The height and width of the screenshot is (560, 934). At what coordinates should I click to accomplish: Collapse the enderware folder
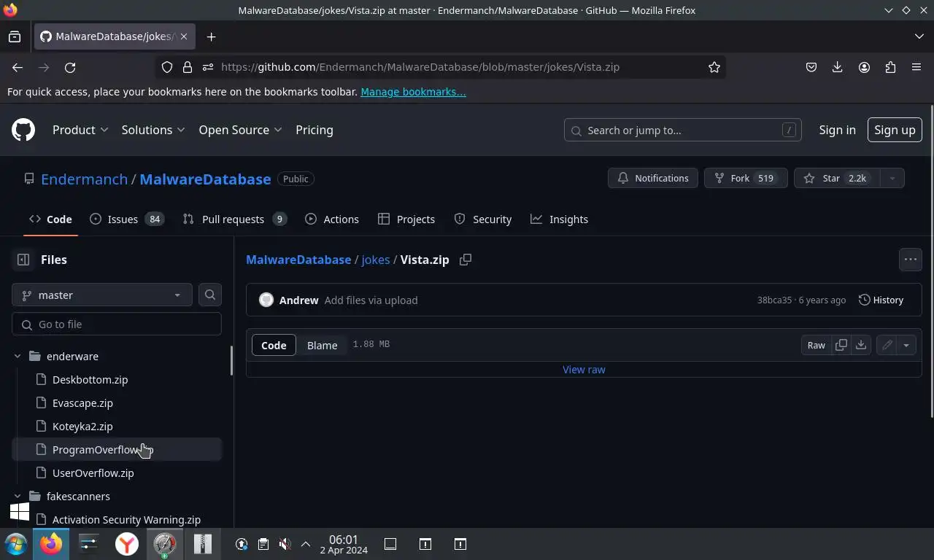coord(18,356)
